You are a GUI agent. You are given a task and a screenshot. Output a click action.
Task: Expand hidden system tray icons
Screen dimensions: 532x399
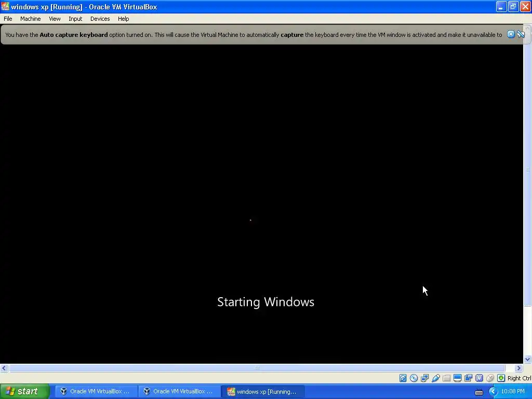(x=493, y=392)
